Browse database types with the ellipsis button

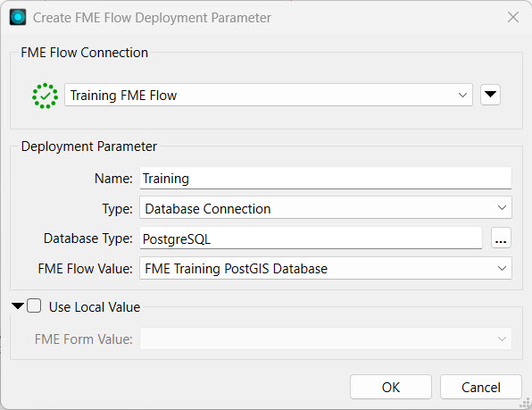[501, 238]
